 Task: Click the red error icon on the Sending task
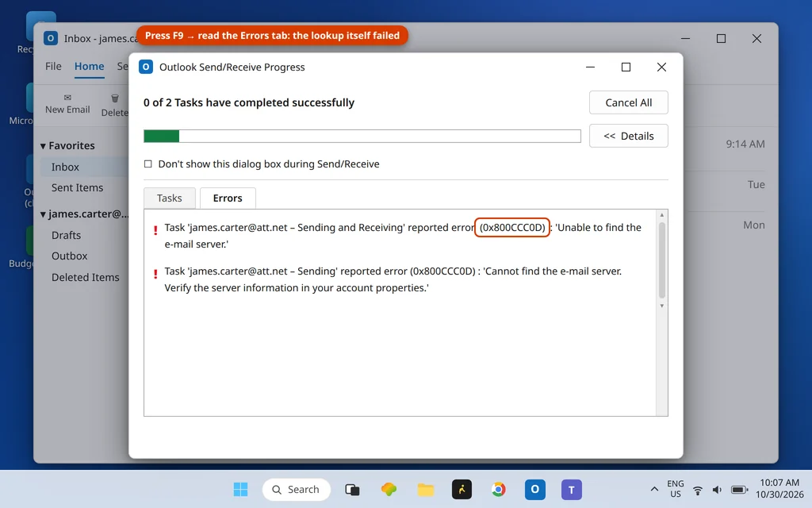coord(155,274)
